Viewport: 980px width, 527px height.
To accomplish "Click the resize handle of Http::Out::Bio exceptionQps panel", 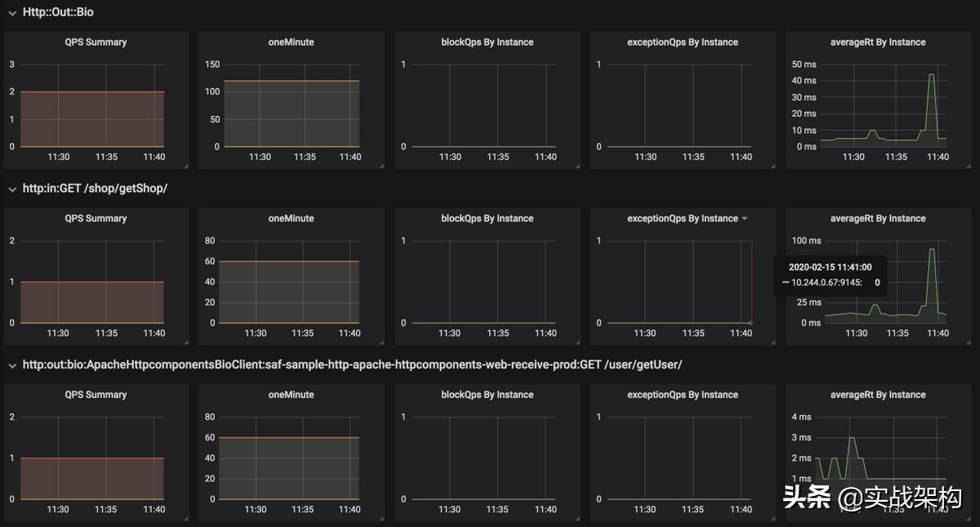I will click(x=773, y=167).
